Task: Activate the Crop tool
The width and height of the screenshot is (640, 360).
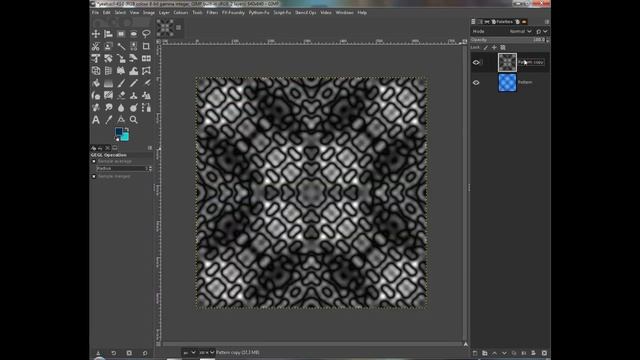Action: click(146, 46)
